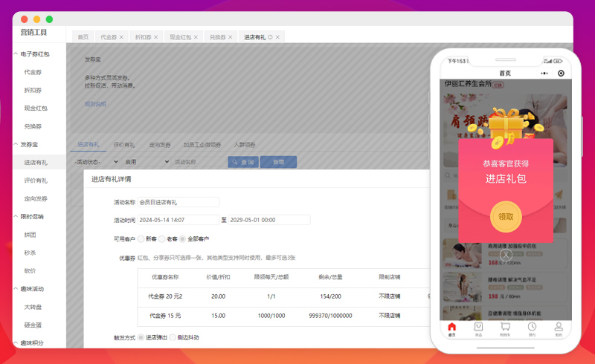Tap the gold 领取 claim button
This screenshot has width=595, height=364.
(506, 217)
